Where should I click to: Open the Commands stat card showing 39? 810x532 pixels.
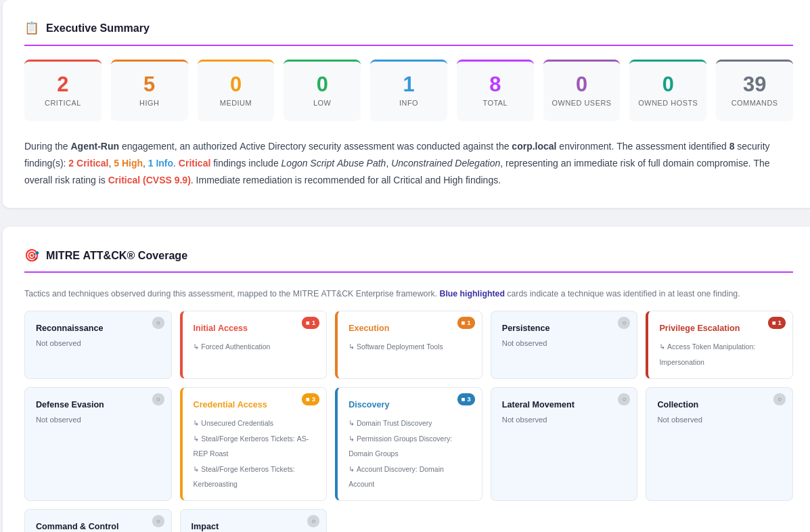tap(755, 91)
